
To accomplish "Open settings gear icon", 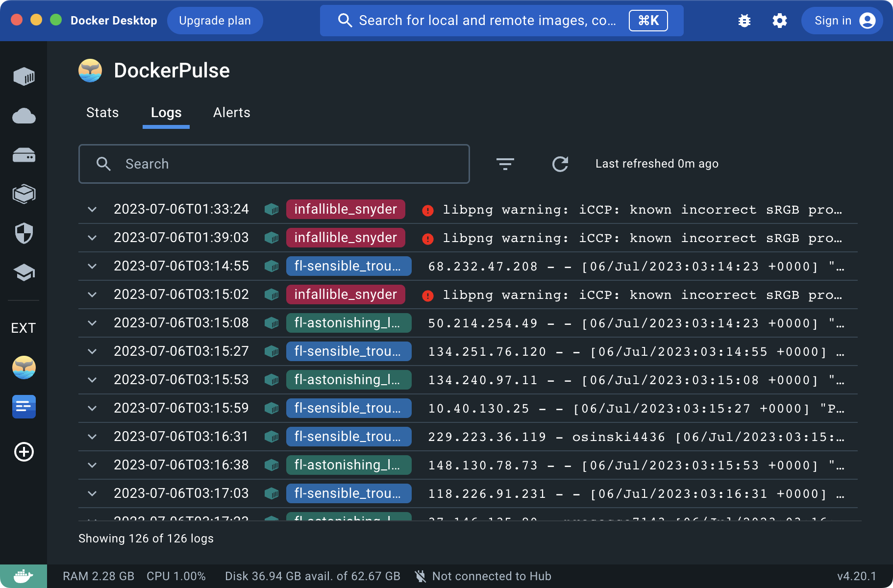I will click(780, 21).
